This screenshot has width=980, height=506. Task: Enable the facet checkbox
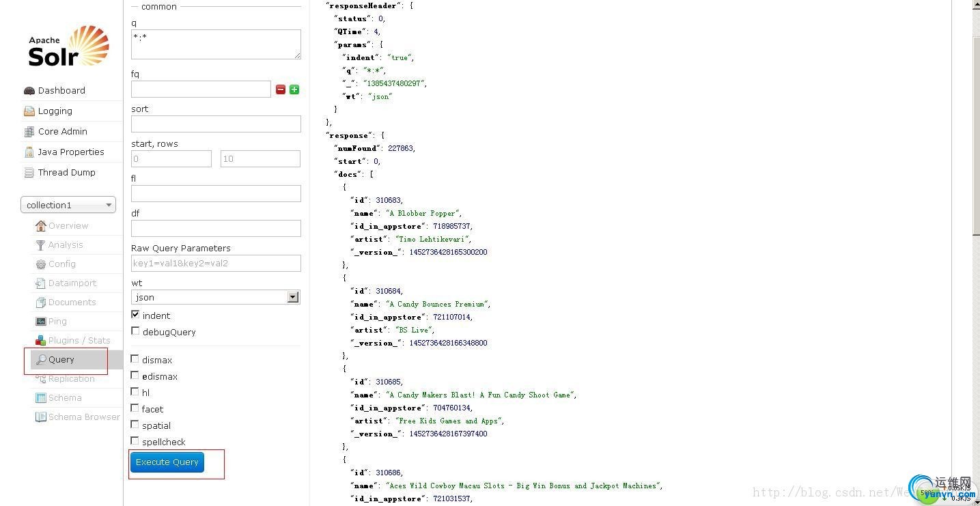click(x=135, y=408)
